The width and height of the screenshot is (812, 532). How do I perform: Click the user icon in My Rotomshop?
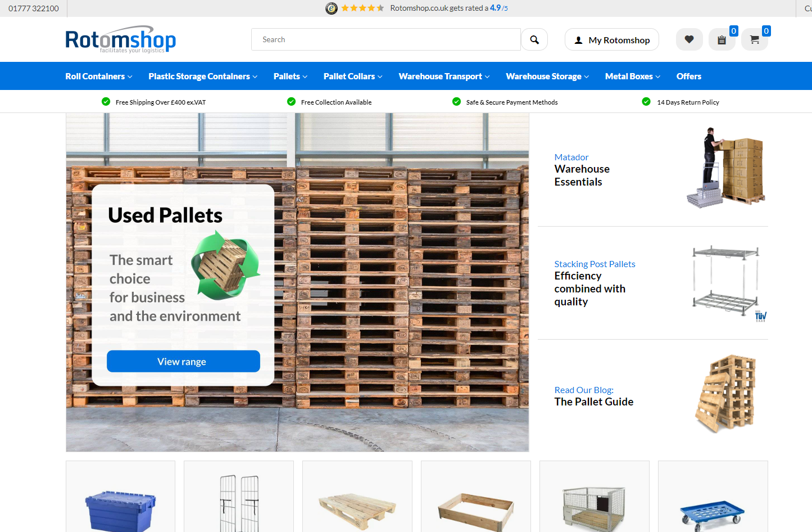coord(578,40)
